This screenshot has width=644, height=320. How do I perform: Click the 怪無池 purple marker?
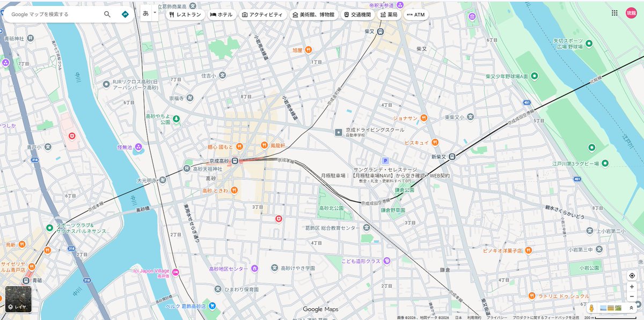coord(139,147)
